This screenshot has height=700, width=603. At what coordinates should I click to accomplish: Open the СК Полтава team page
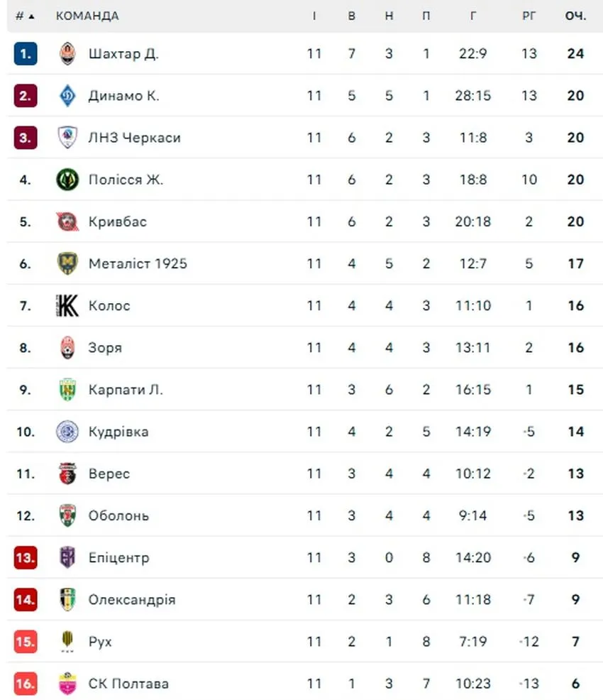click(128, 684)
